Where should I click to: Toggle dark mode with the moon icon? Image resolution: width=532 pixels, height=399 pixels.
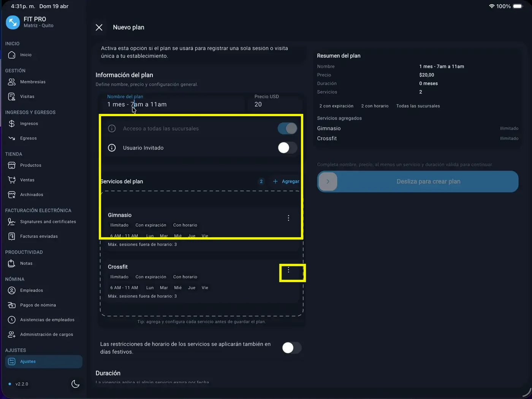tap(75, 384)
